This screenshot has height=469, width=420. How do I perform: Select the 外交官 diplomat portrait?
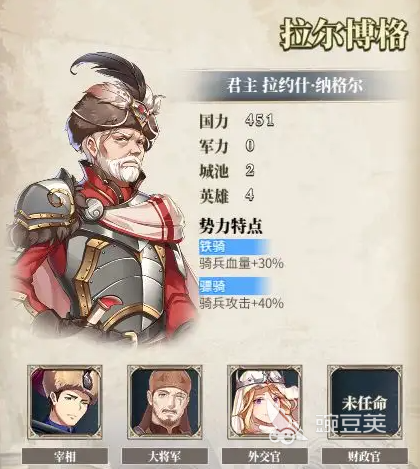click(265, 402)
